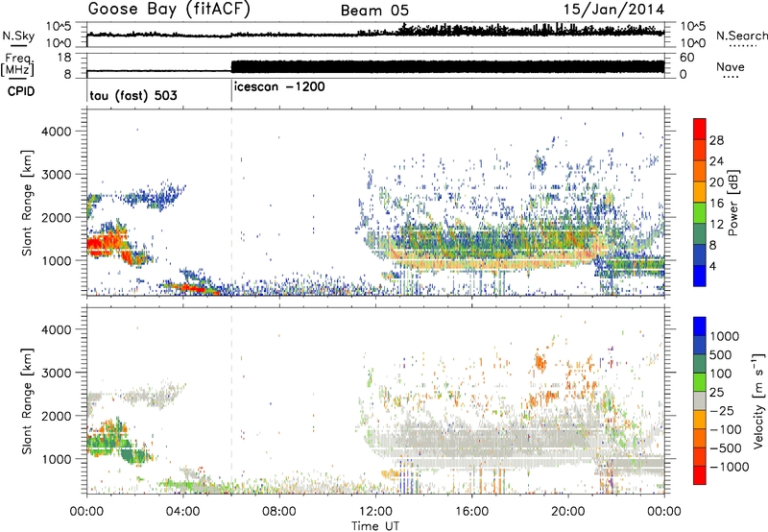The height and width of the screenshot is (532, 768).
Task: Click the '-500' tick on Velocity scale
Action: [726, 448]
